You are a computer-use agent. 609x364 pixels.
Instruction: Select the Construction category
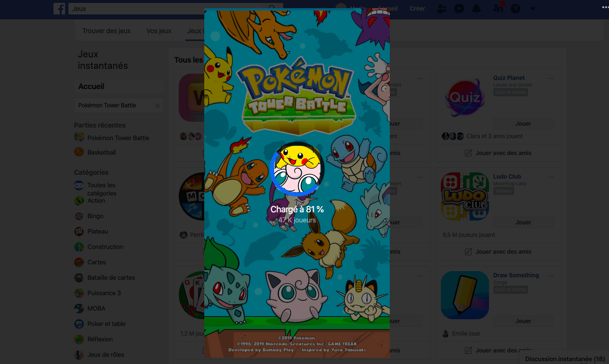[x=106, y=247]
